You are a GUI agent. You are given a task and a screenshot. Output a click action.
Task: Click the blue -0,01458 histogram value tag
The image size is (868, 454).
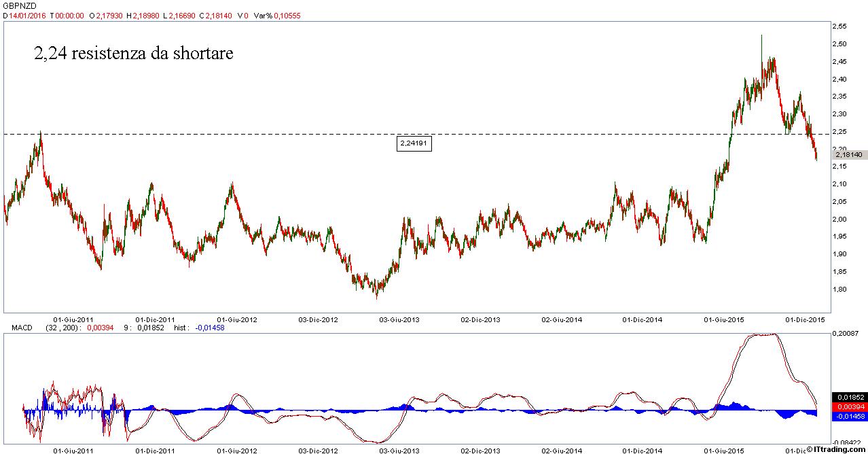pos(850,415)
